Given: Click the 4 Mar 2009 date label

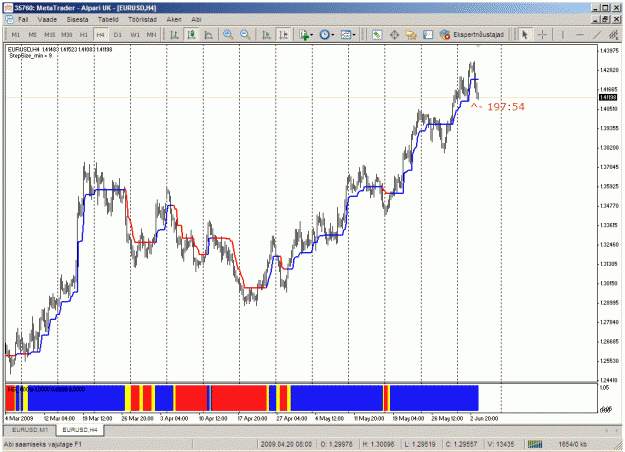Looking at the screenshot, I should click(x=19, y=419).
